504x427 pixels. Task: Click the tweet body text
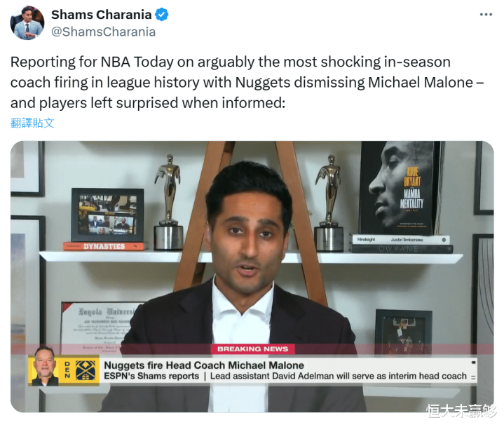click(x=247, y=82)
